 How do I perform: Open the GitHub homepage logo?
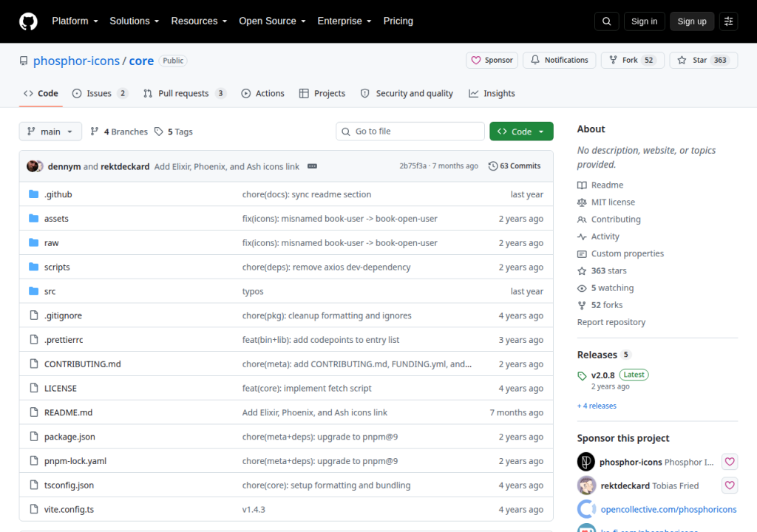point(29,21)
